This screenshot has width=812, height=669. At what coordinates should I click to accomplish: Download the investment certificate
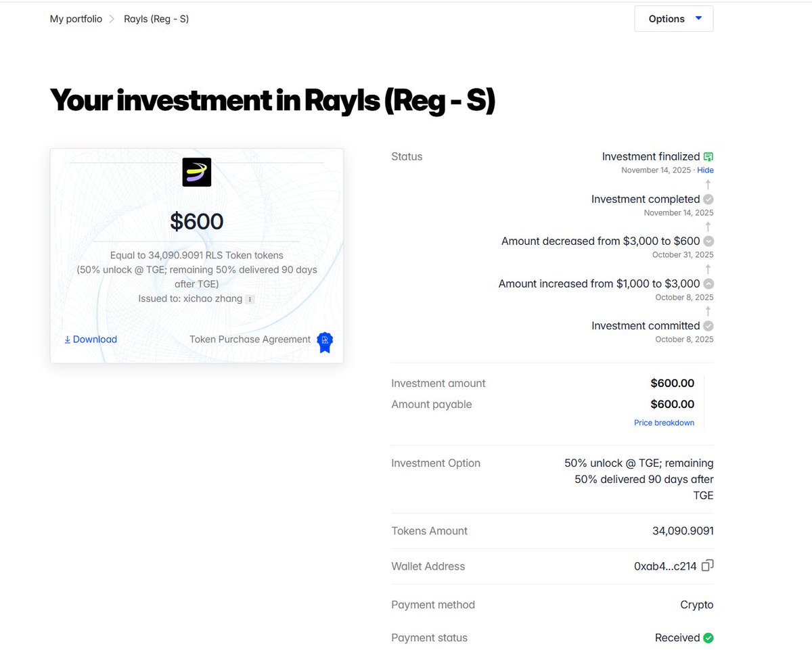click(x=91, y=340)
